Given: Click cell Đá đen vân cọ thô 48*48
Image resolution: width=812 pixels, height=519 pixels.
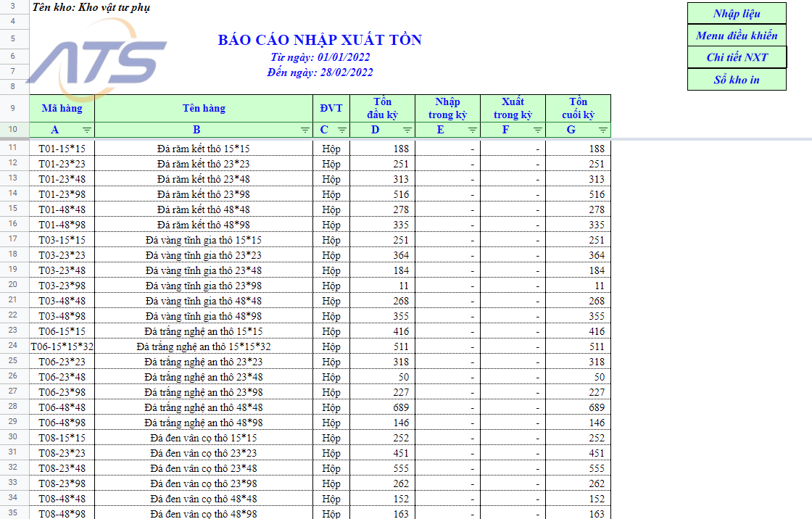Looking at the screenshot, I should tap(204, 499).
